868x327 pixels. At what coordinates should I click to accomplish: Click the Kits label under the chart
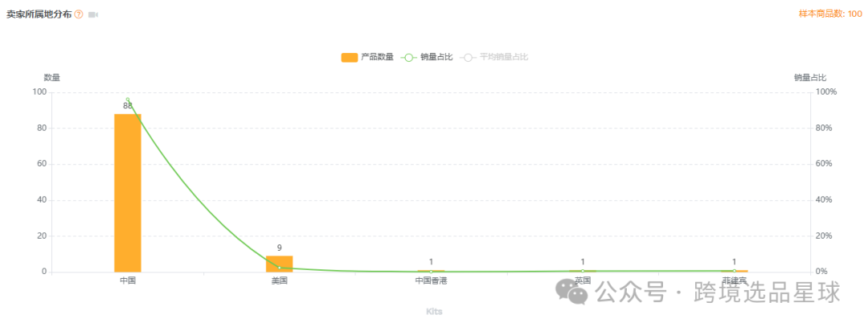coord(434,312)
